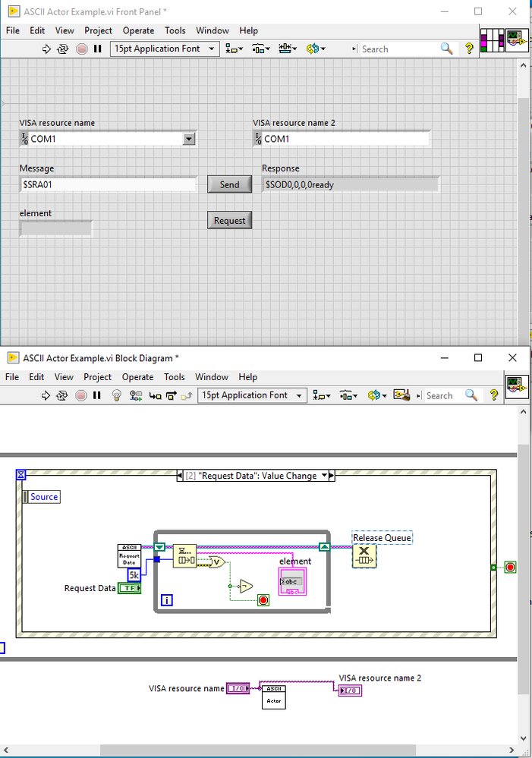Click the Front Panel Search field
532x758 pixels.
point(399,49)
